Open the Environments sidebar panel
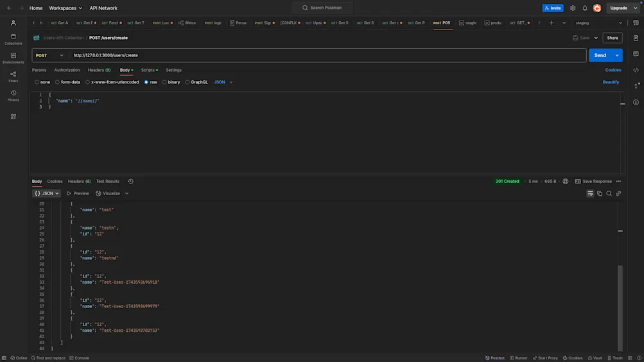This screenshot has height=362, width=644. pos(13,58)
